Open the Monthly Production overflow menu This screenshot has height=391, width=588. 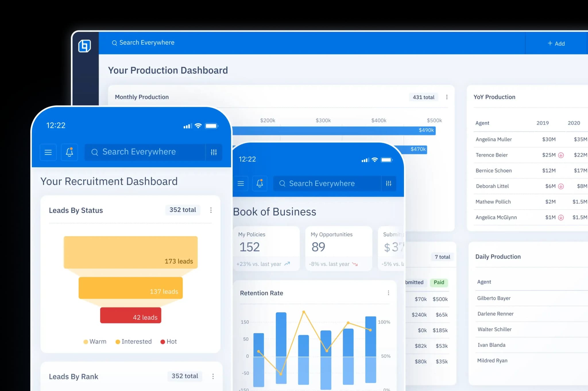coord(447,97)
